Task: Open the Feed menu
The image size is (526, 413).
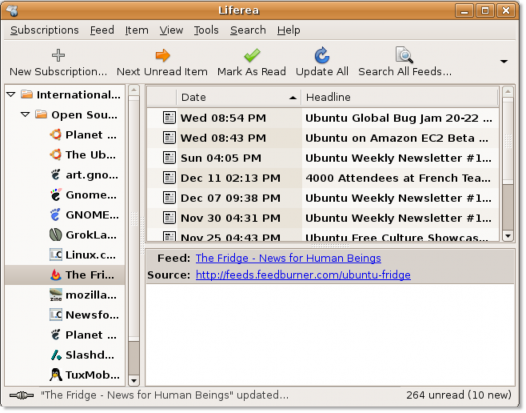Action: click(102, 30)
